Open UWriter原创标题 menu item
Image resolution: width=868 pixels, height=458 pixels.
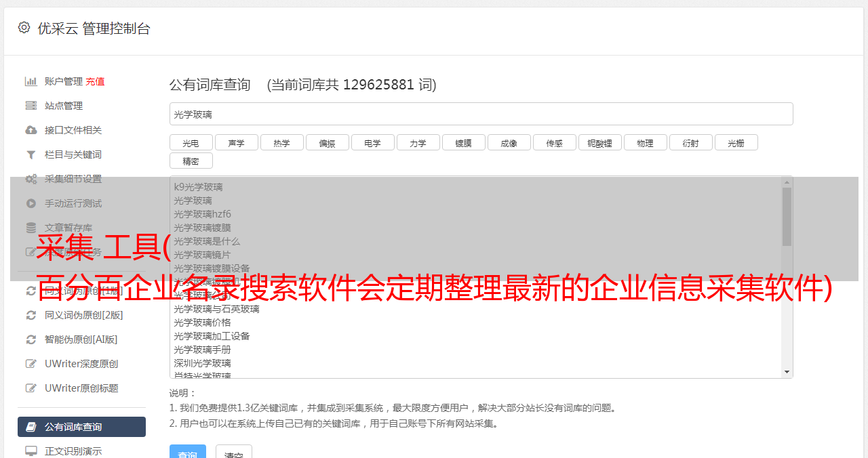coord(81,388)
